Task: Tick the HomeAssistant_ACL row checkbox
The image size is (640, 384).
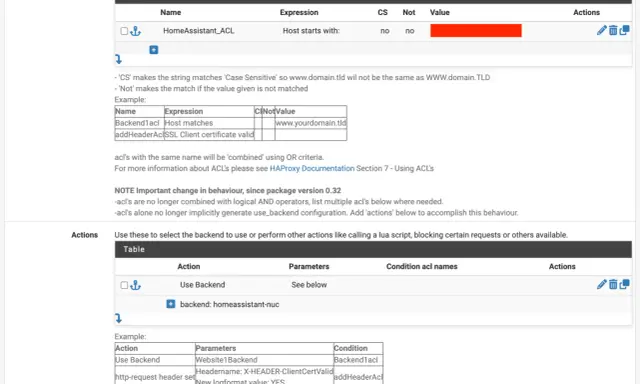Action: tap(124, 31)
